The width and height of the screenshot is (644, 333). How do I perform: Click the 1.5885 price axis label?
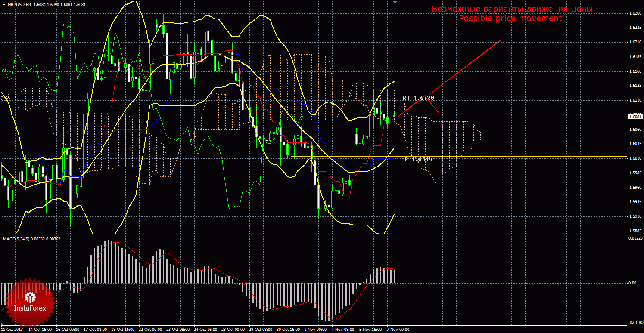pyautogui.click(x=635, y=231)
